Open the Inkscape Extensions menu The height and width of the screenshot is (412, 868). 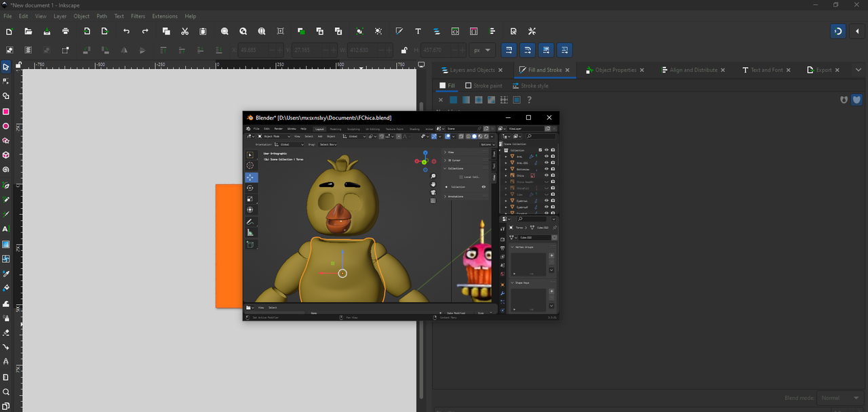(x=165, y=16)
